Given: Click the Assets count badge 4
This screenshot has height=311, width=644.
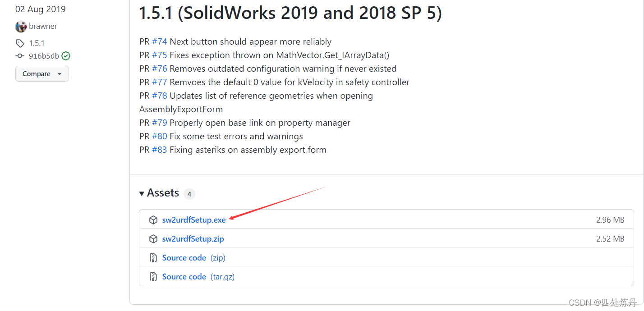Looking at the screenshot, I should pos(189,194).
